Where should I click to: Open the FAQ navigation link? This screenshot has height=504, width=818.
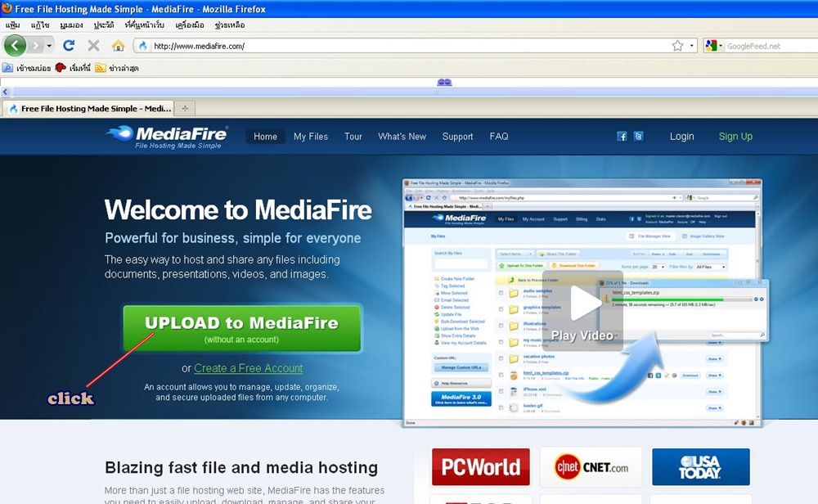499,137
